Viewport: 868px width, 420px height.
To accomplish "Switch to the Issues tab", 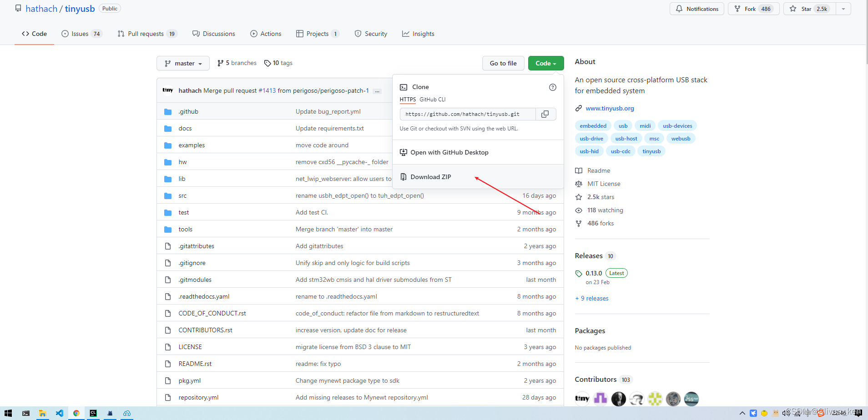I will pyautogui.click(x=82, y=34).
